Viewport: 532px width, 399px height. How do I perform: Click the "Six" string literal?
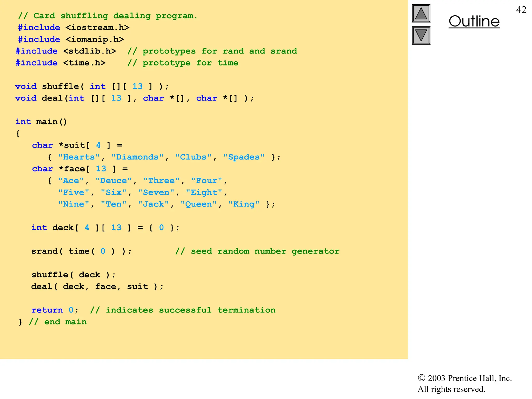(x=114, y=192)
